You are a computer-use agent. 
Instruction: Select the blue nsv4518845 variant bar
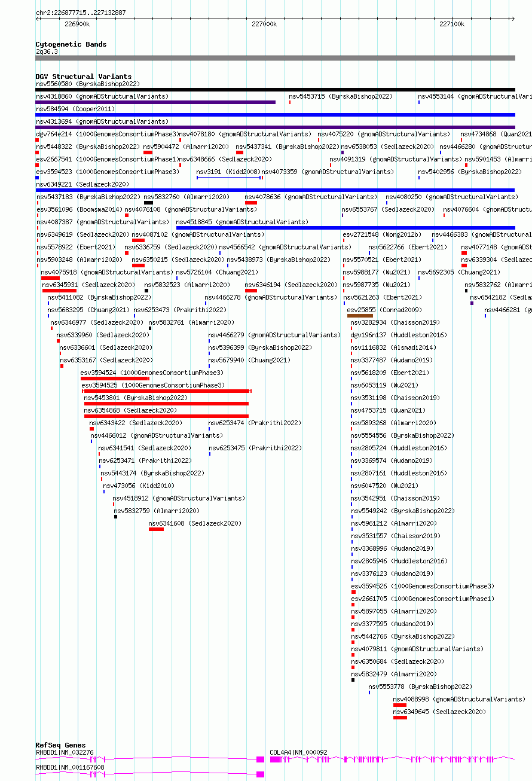346,228
